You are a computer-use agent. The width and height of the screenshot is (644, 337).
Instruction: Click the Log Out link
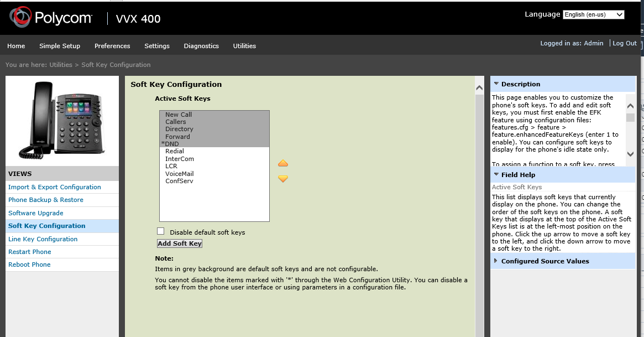[625, 43]
